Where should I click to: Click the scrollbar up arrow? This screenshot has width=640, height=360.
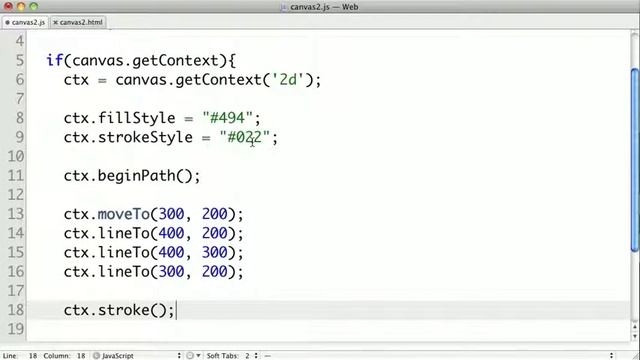(x=635, y=327)
